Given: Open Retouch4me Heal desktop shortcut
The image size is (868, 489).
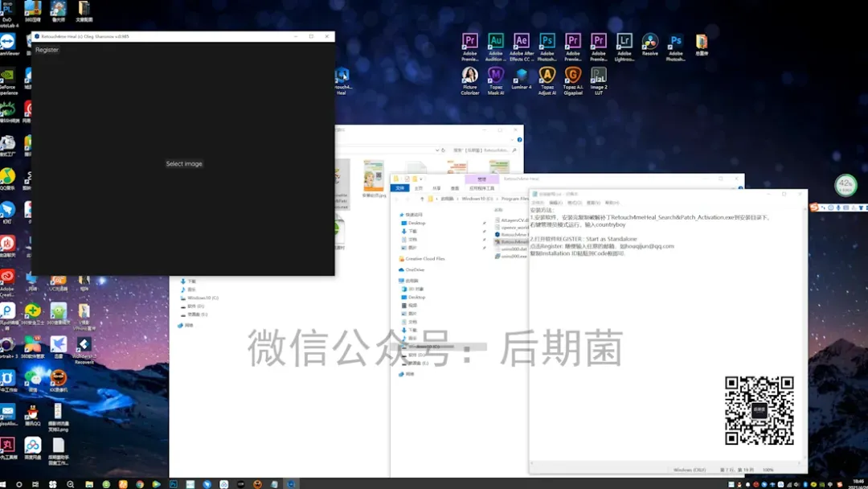Looking at the screenshot, I should (x=342, y=81).
